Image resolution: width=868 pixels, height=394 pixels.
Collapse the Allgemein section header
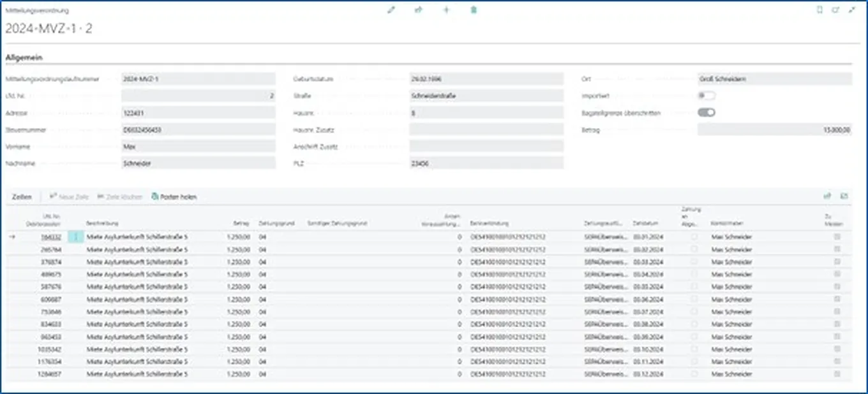coord(24,57)
